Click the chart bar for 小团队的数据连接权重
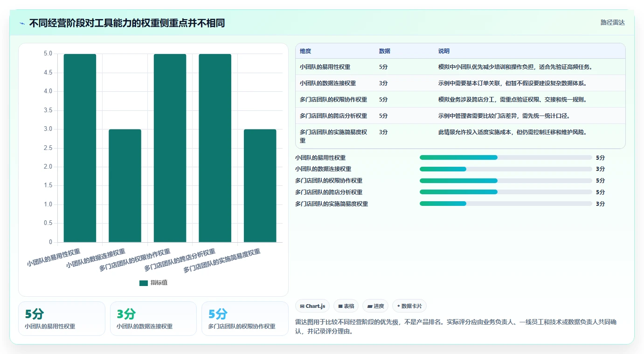The image size is (644, 354). (125, 186)
